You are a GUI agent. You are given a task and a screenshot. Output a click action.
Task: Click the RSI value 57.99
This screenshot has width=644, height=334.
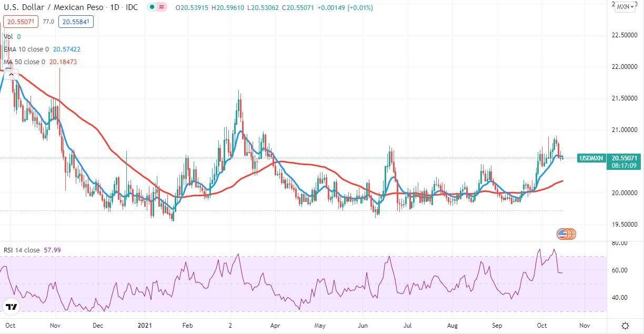coord(52,250)
